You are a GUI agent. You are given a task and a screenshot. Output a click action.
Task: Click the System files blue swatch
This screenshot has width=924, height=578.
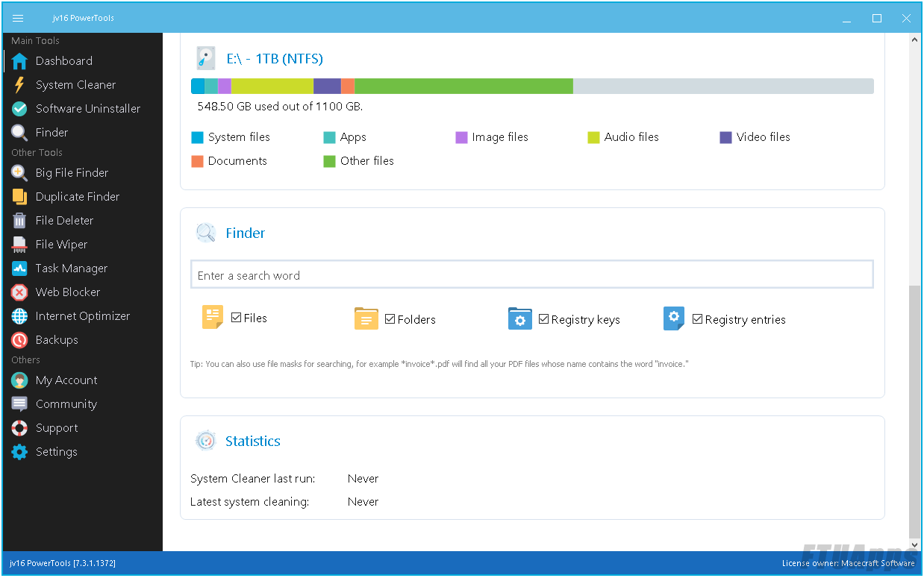[197, 137]
